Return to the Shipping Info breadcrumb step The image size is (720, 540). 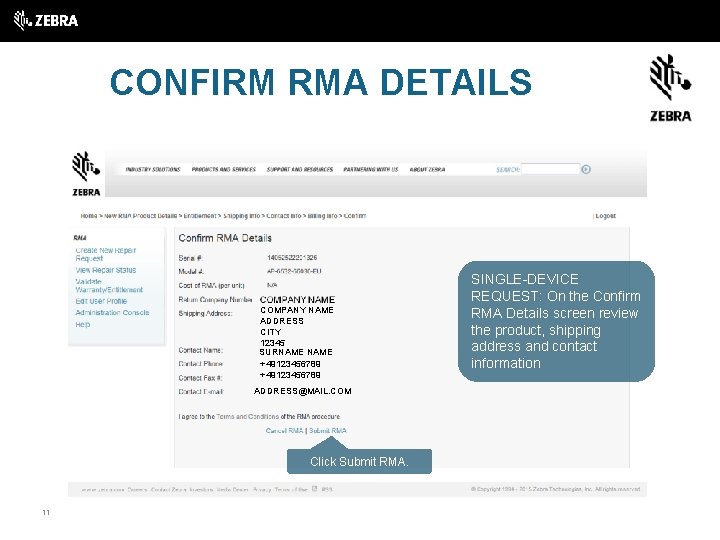(x=242, y=216)
